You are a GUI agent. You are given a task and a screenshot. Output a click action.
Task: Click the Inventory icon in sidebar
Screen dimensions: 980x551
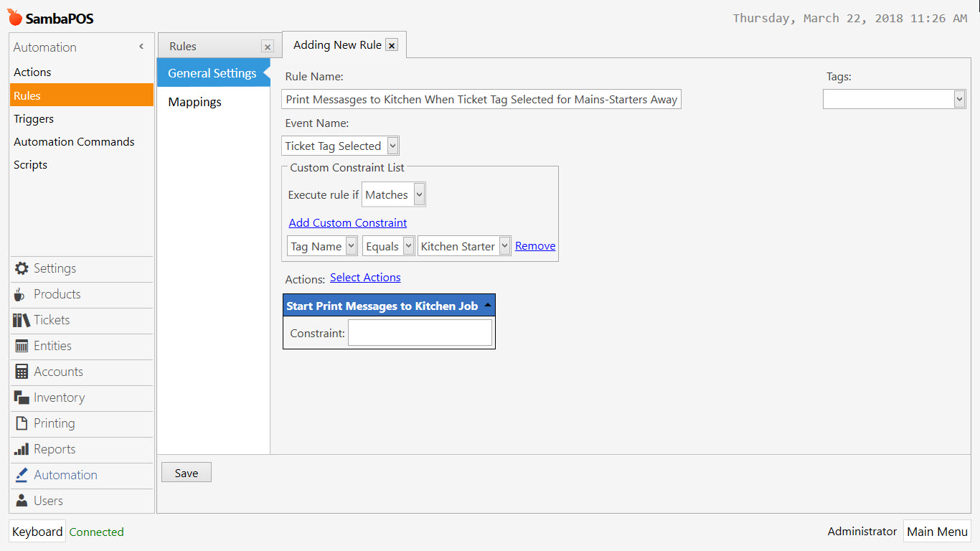coord(22,397)
